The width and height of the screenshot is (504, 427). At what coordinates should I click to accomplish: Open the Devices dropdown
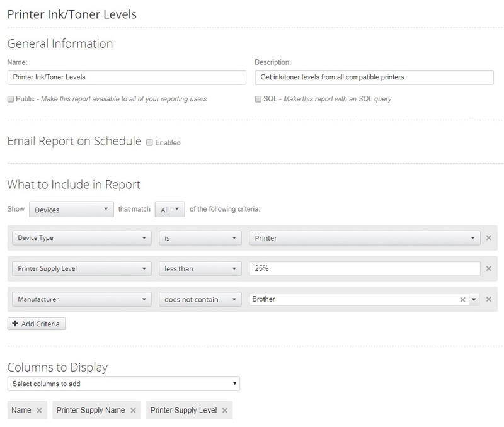[71, 208]
